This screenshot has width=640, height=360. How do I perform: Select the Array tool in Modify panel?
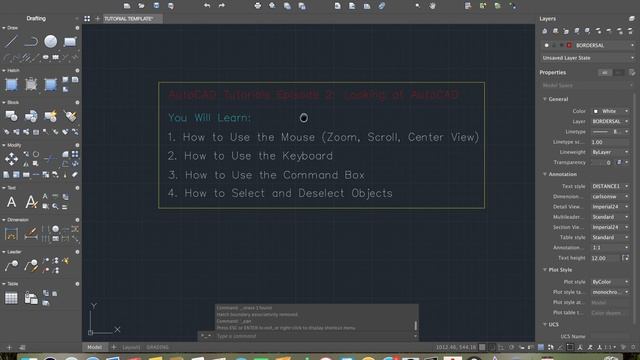point(75,154)
